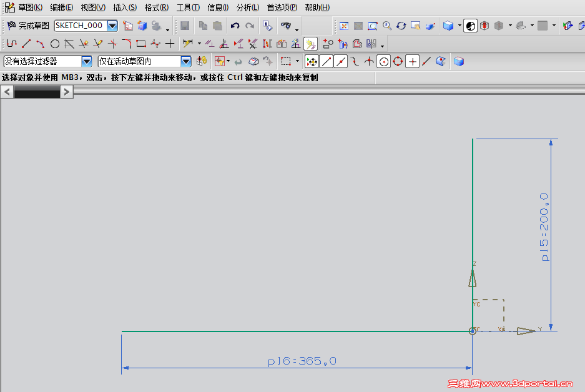The width and height of the screenshot is (585, 392).
Task: Select the Circle tool
Action: (x=55, y=44)
